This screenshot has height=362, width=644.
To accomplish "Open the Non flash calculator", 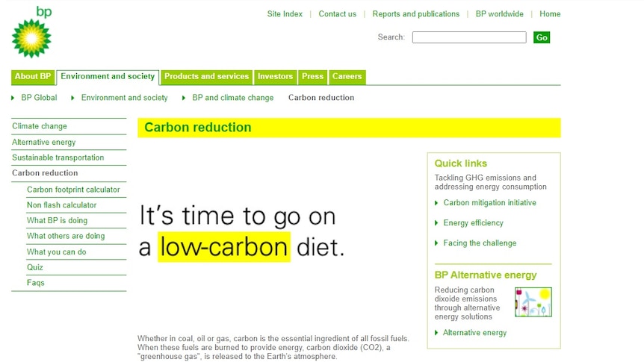I will tap(61, 205).
